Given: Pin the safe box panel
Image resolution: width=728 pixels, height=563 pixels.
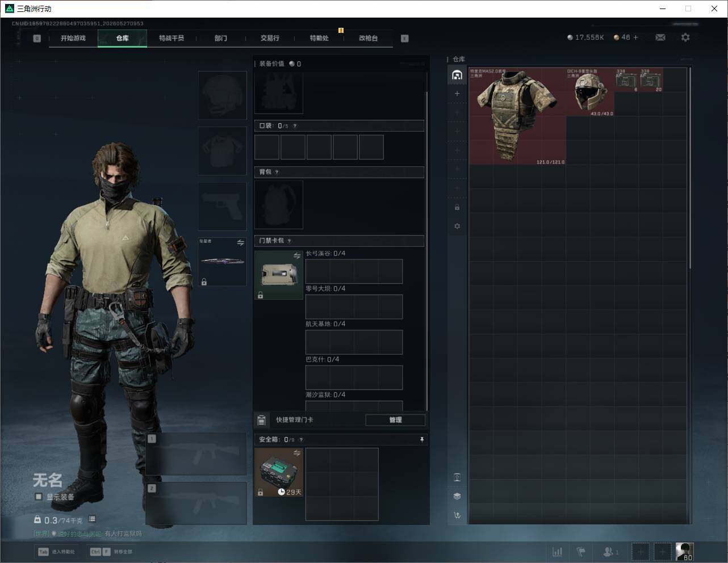Looking at the screenshot, I should point(421,439).
